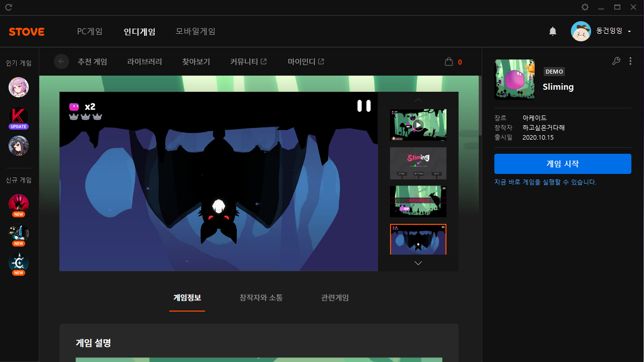644x362 pixels.
Task: Select the Sliming title screen thumbnail
Action: click(418, 163)
